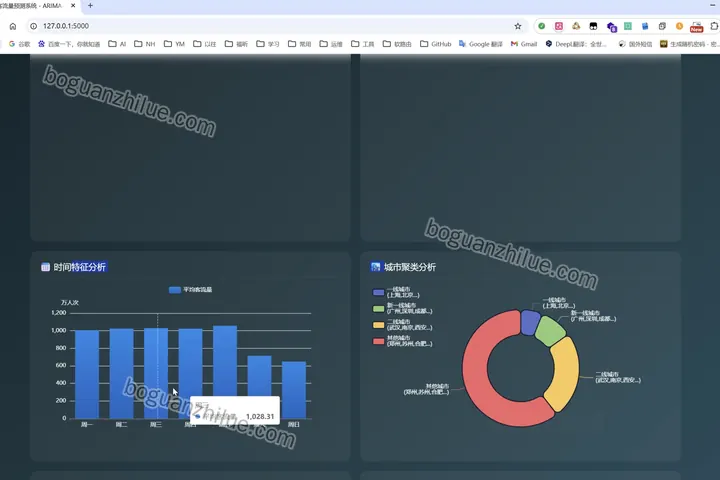Open the NH bookmarks folder
This screenshot has height=480, width=720.
145,44
